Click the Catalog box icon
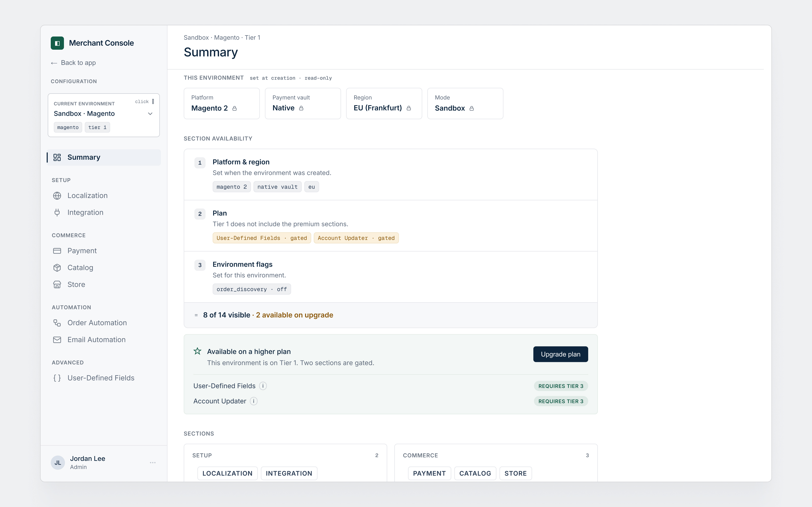812x507 pixels. (x=57, y=268)
